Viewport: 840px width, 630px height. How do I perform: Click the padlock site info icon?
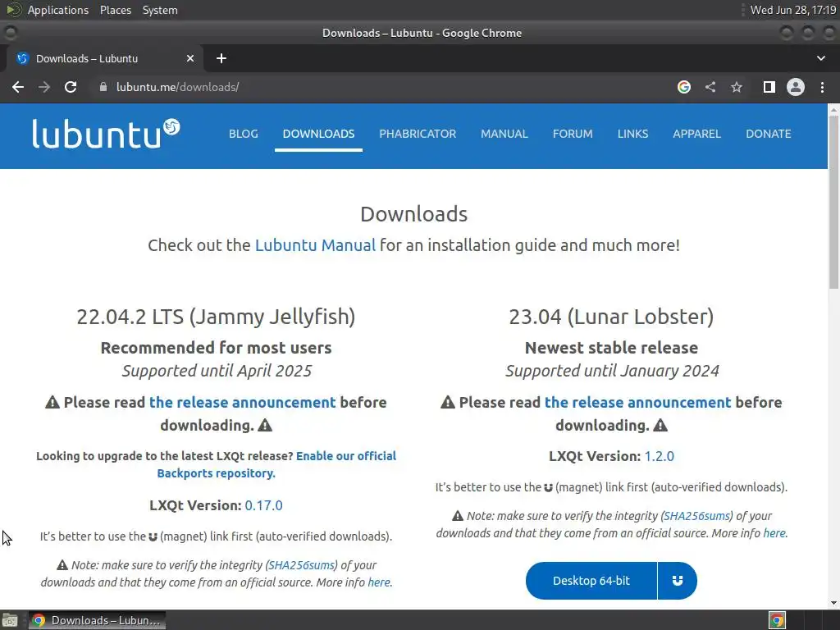tap(103, 87)
